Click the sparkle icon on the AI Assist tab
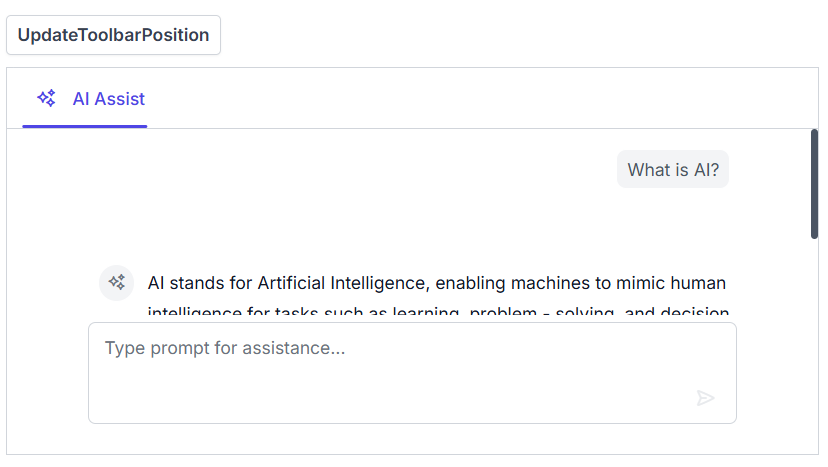 pyautogui.click(x=46, y=98)
